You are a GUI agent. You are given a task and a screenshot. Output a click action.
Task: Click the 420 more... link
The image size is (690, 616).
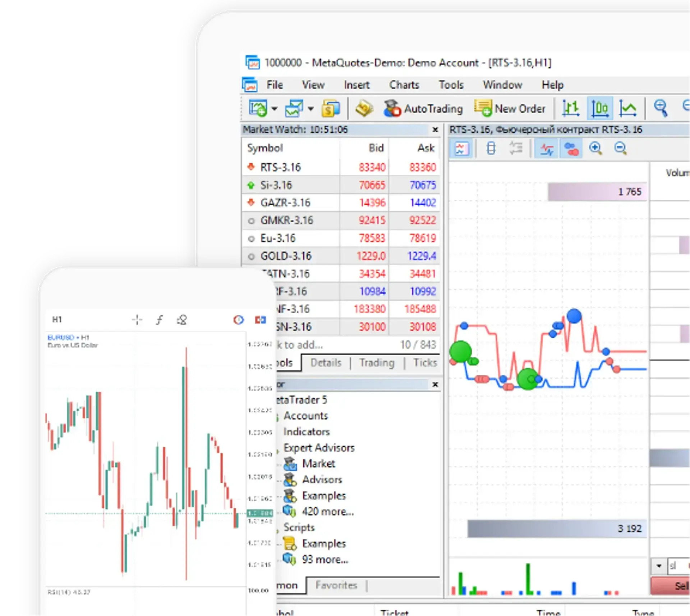(328, 511)
